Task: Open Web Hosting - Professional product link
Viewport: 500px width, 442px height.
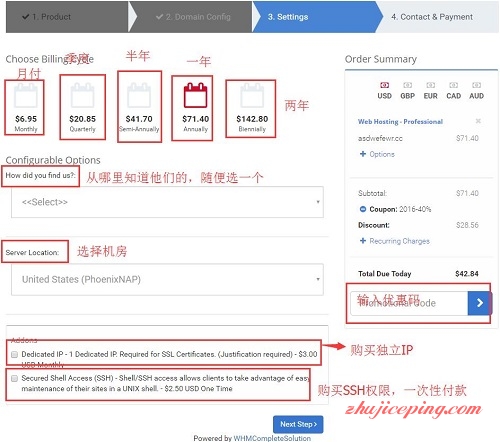Action: 400,122
